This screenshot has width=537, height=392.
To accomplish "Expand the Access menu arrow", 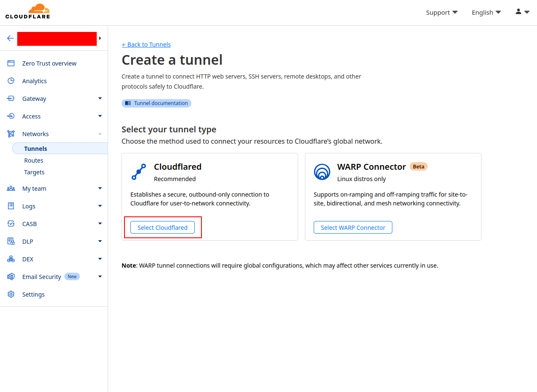I will coord(100,116).
